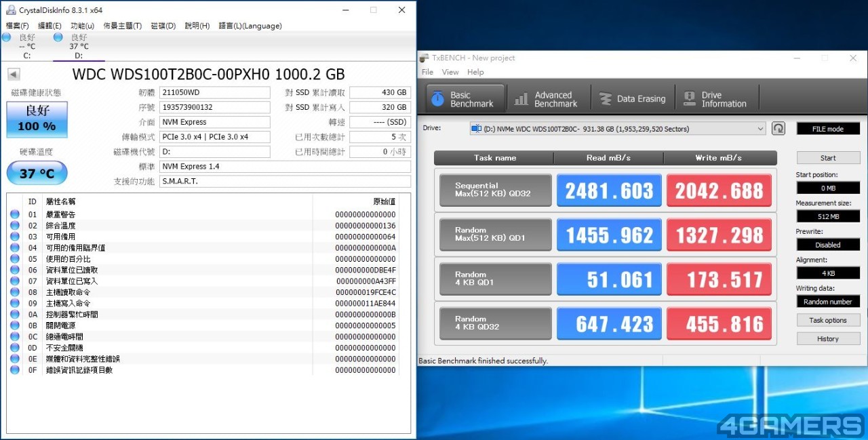Screen dimensions: 868x440
Task: Click the status circle for row 08 主機讀取命令
Action: pyautogui.click(x=15, y=292)
